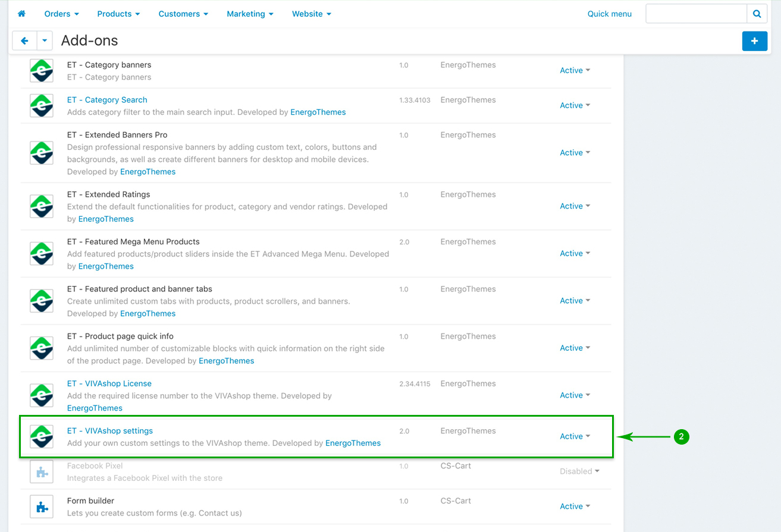Screen dimensions: 781x532
Task: Click the CS-Cart developer of Form builder
Action: click(x=456, y=501)
